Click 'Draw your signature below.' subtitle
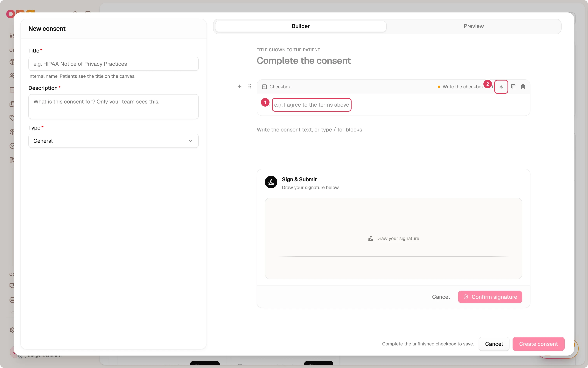588x368 pixels. [310, 188]
